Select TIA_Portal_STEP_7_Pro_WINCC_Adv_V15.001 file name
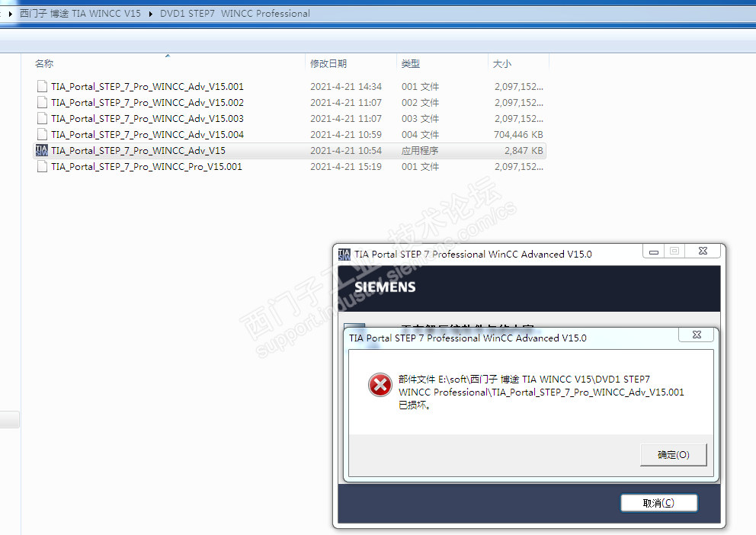 click(x=148, y=87)
